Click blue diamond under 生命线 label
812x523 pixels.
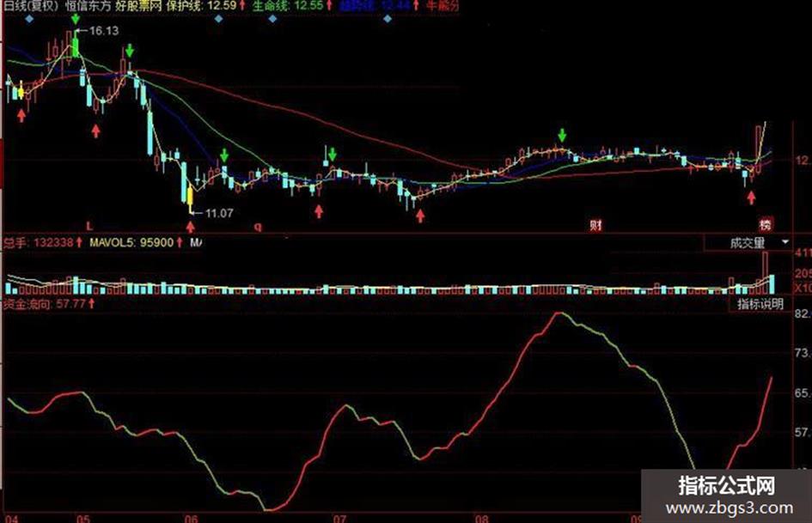point(272,19)
